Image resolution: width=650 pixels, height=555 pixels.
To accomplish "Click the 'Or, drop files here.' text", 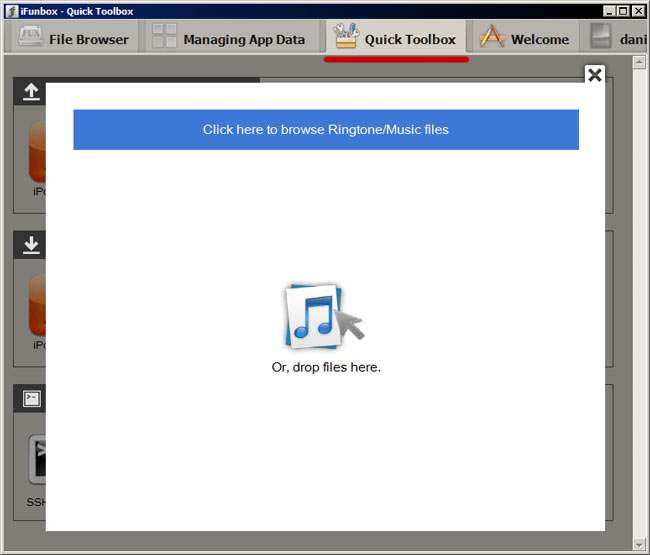I will point(326,367).
